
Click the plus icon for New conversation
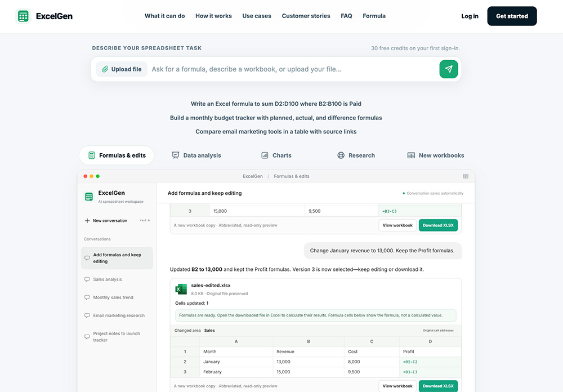(x=87, y=221)
